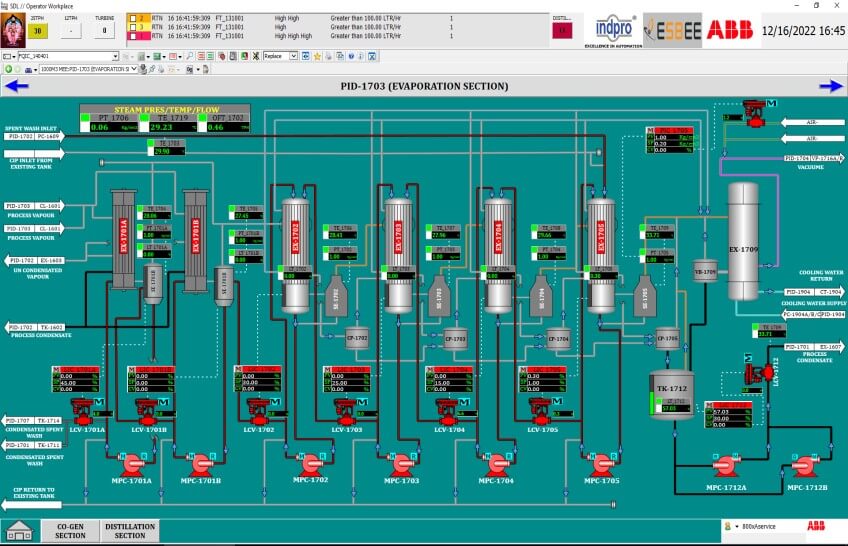Click the last icon on the upper toolbar row
Viewport: 848px width, 546px height.
click(x=372, y=56)
